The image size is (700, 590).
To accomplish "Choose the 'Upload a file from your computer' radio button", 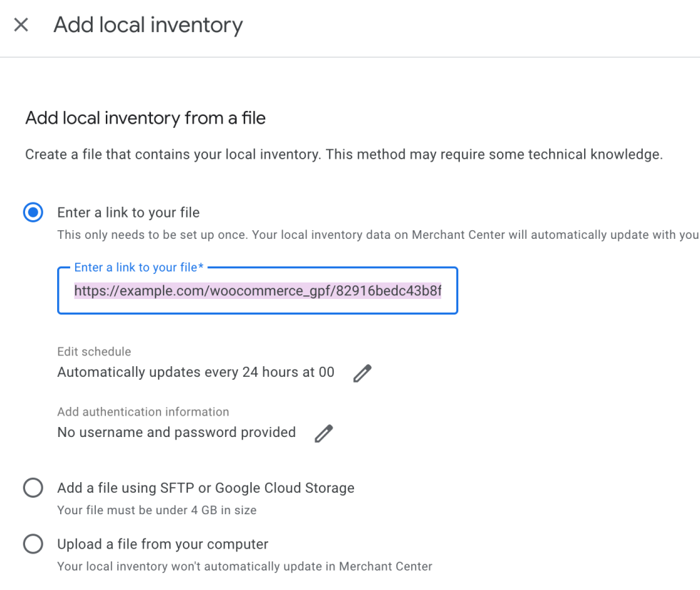I will [33, 544].
